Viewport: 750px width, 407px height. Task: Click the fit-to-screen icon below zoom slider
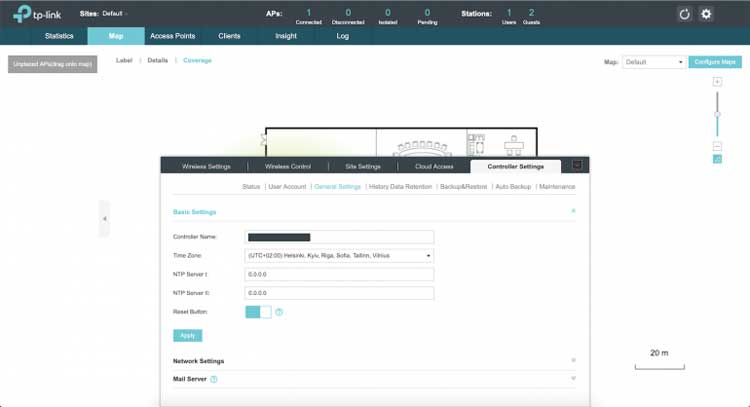coord(717,159)
